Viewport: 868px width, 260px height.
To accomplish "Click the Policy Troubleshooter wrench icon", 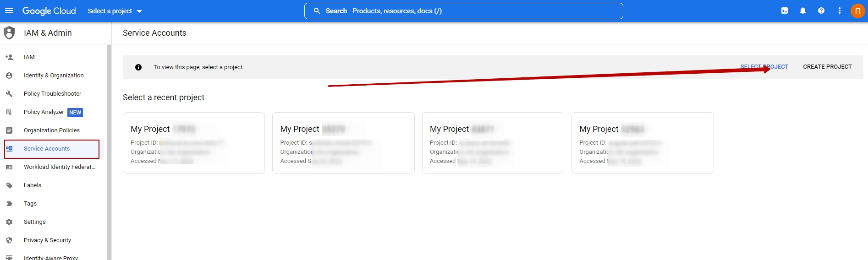I will (x=9, y=94).
